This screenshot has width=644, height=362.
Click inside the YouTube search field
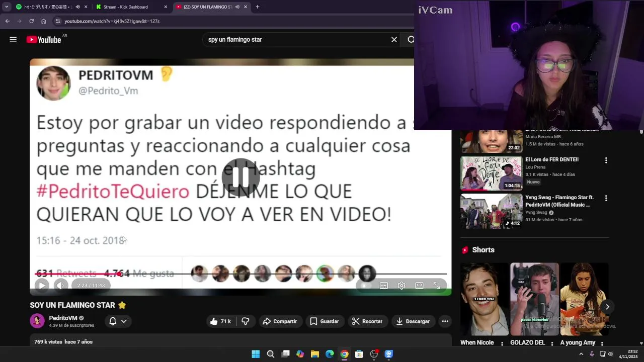[x=297, y=40]
